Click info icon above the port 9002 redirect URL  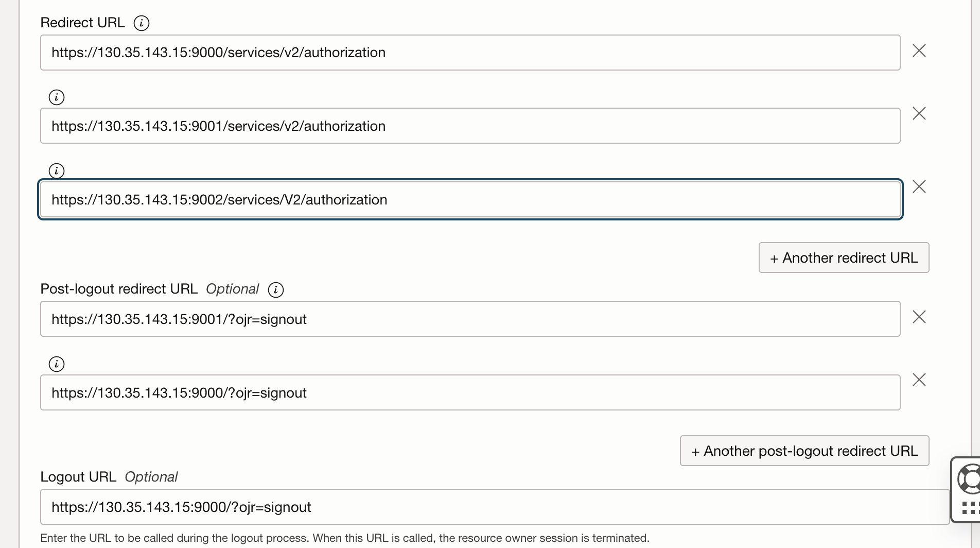point(57,171)
